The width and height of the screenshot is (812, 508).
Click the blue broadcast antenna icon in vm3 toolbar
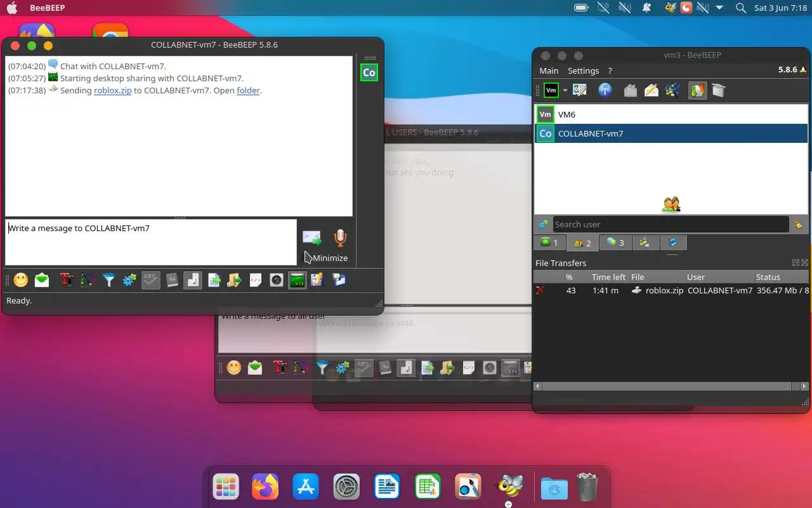click(605, 90)
